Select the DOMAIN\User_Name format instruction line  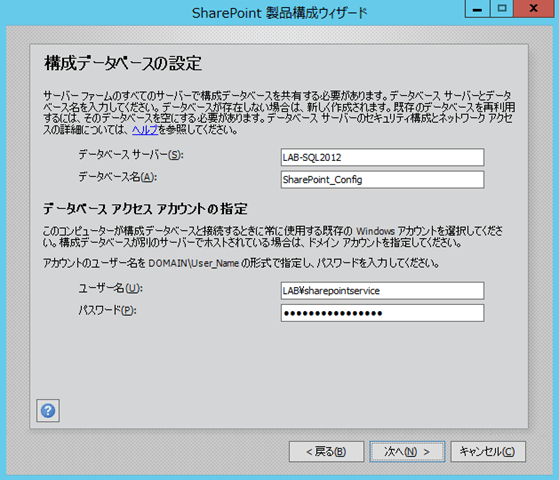[x=241, y=263]
